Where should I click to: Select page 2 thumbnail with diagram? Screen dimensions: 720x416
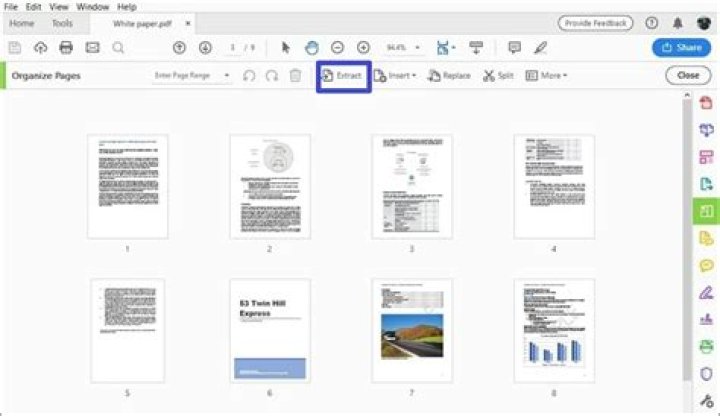point(270,186)
